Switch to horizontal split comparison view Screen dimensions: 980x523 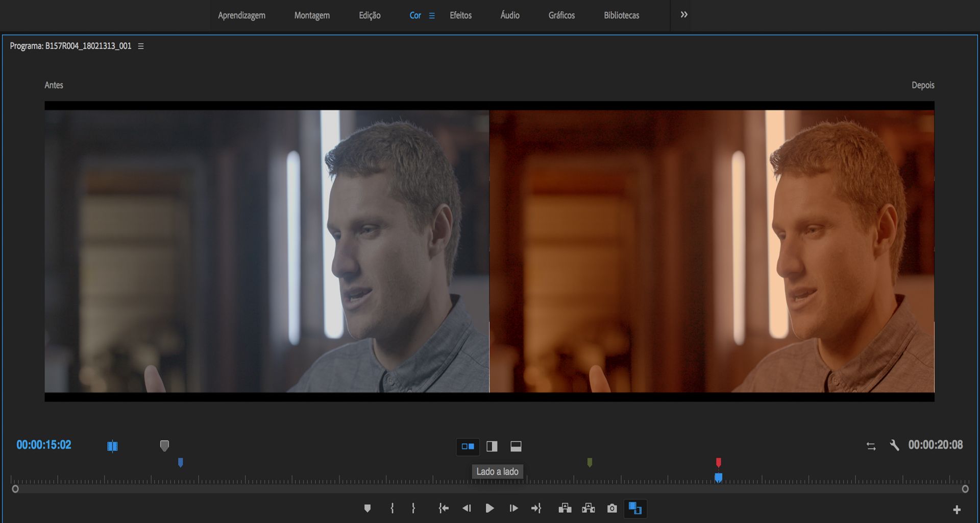[x=516, y=446]
